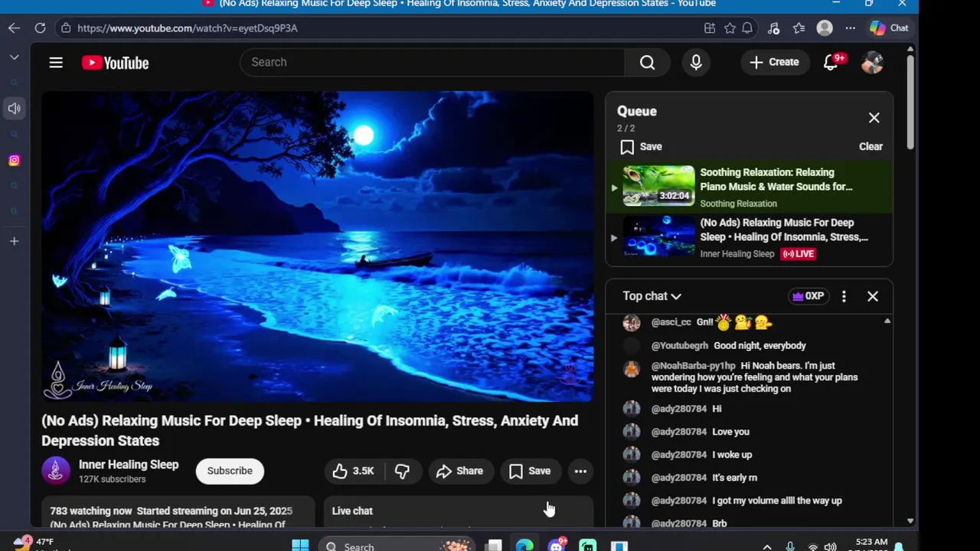This screenshot has width=980, height=551.
Task: Open the Live chat section below video
Action: coord(458,511)
